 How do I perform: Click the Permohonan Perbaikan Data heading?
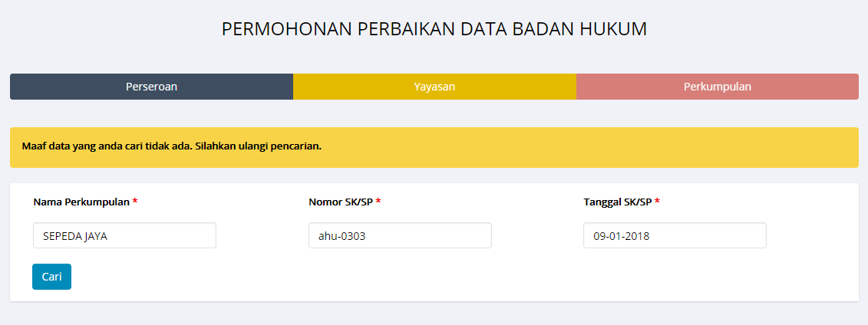[x=434, y=29]
